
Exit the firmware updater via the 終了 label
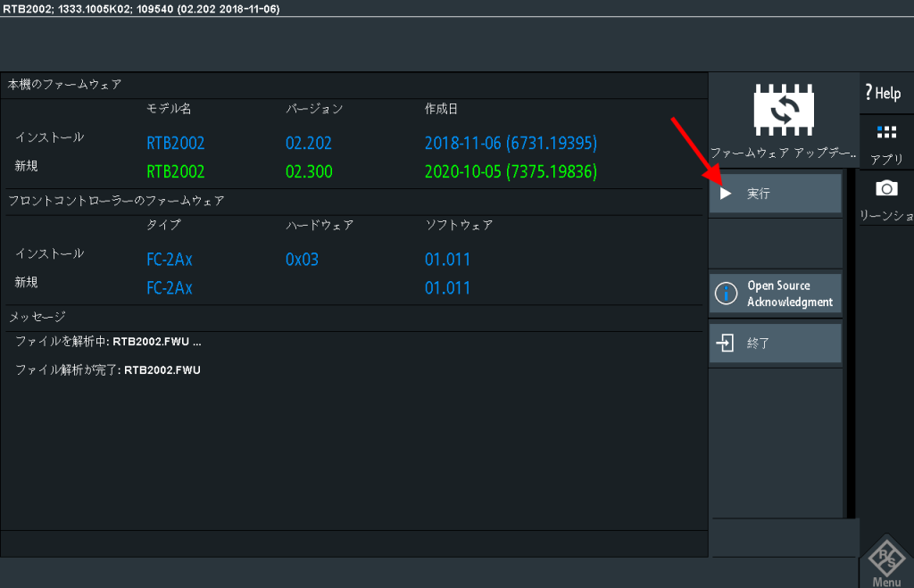coord(758,343)
